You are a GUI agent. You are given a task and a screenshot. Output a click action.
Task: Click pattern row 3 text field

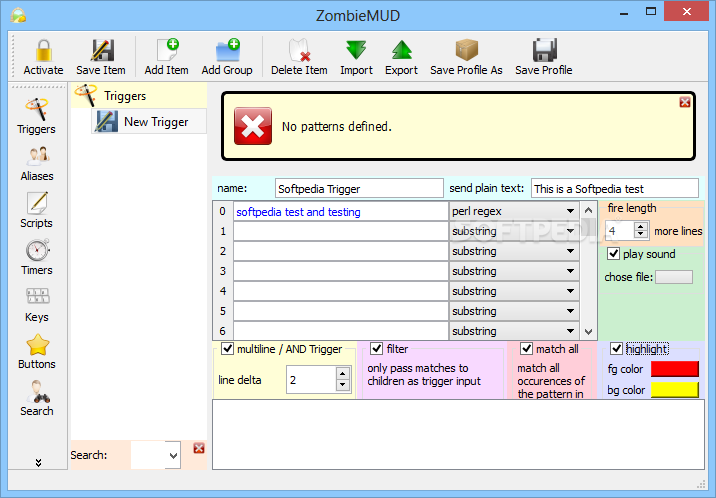(341, 271)
